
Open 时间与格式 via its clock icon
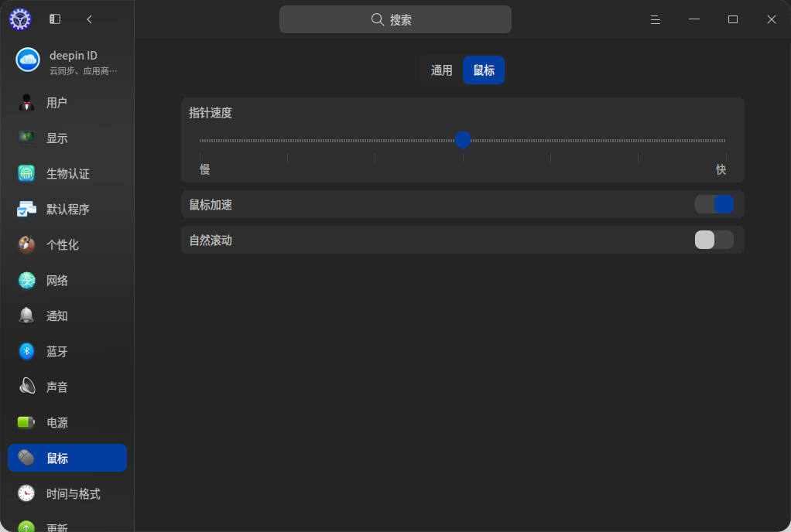26,493
